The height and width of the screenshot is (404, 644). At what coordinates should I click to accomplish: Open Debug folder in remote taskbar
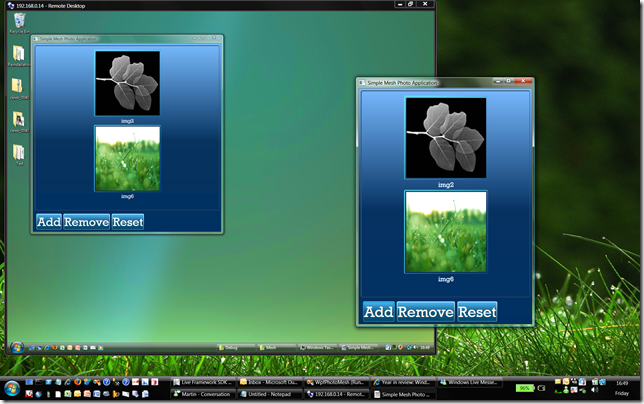[236, 347]
